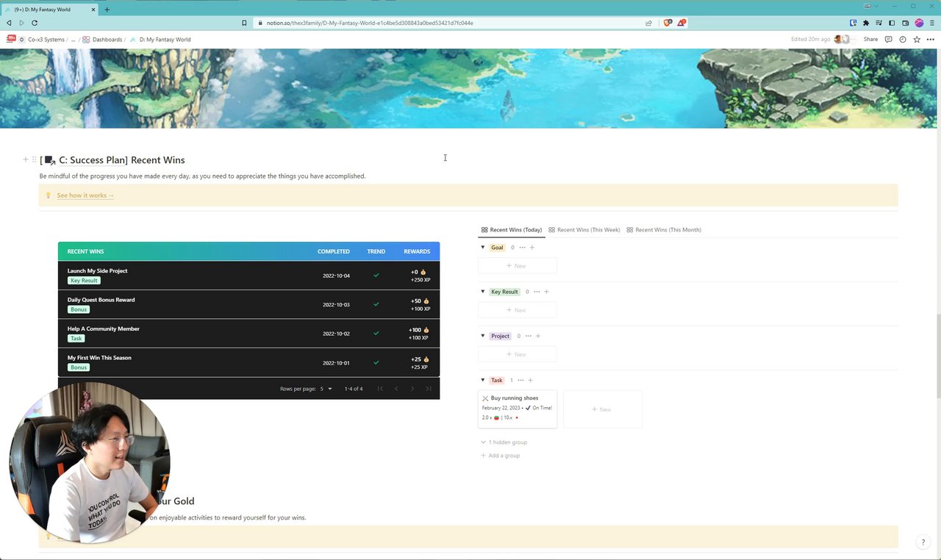Collapse the Project group triangle
941x560 pixels.
[483, 336]
